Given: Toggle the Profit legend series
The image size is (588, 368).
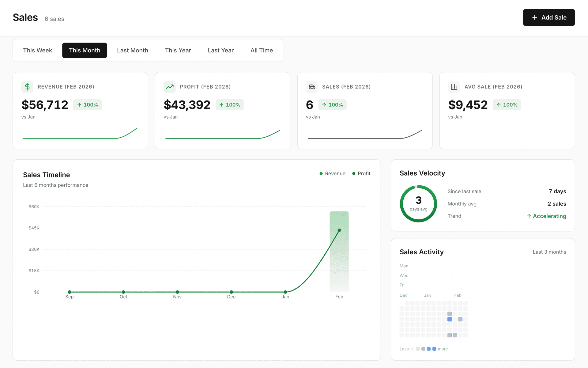Looking at the screenshot, I should pyautogui.click(x=361, y=173).
